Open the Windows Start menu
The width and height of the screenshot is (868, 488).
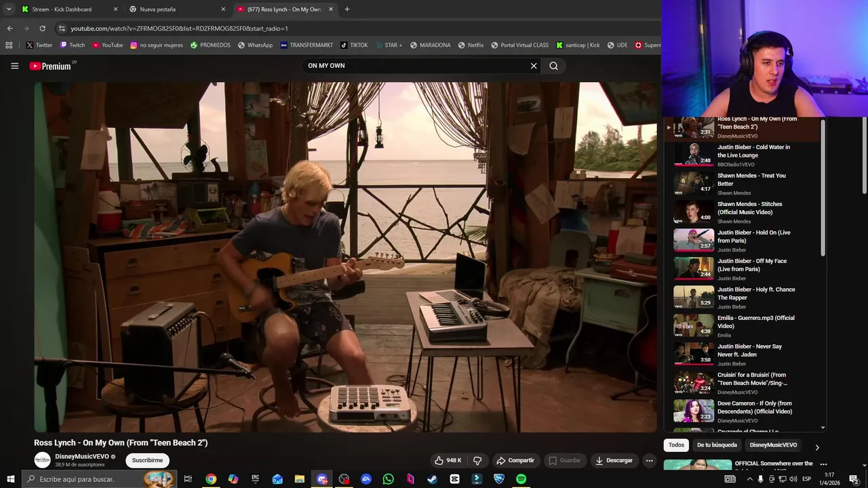click(x=10, y=479)
